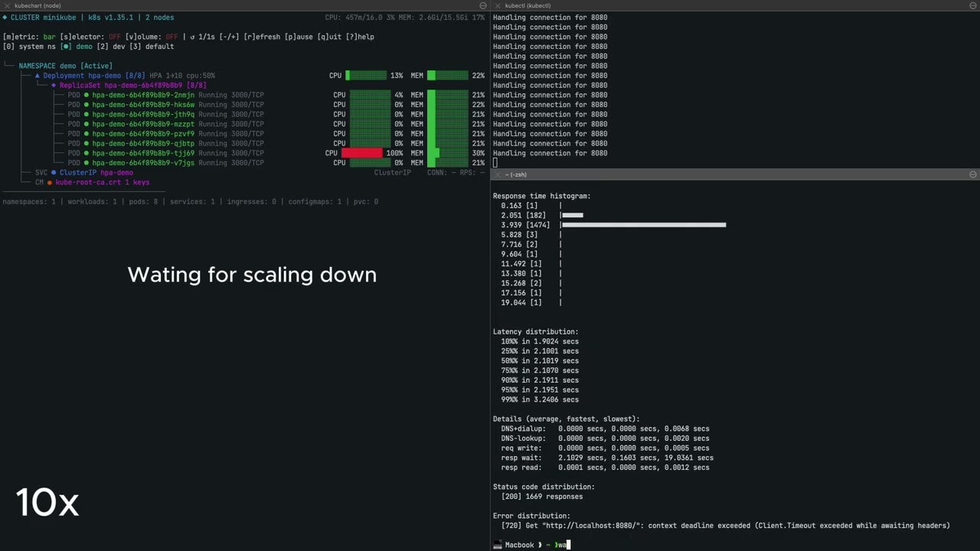Click green status dot of pod 2nmjn

pos(87,95)
